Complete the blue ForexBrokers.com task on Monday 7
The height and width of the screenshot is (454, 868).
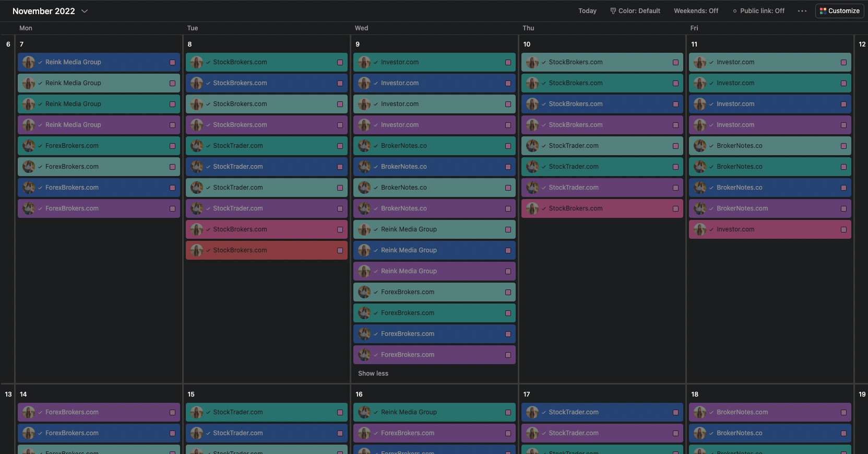coord(40,188)
